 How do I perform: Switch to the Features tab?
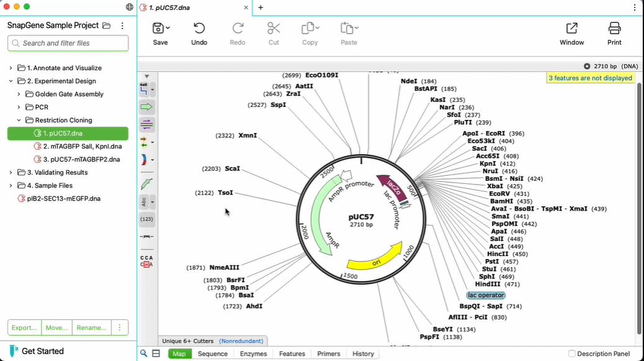(292, 354)
